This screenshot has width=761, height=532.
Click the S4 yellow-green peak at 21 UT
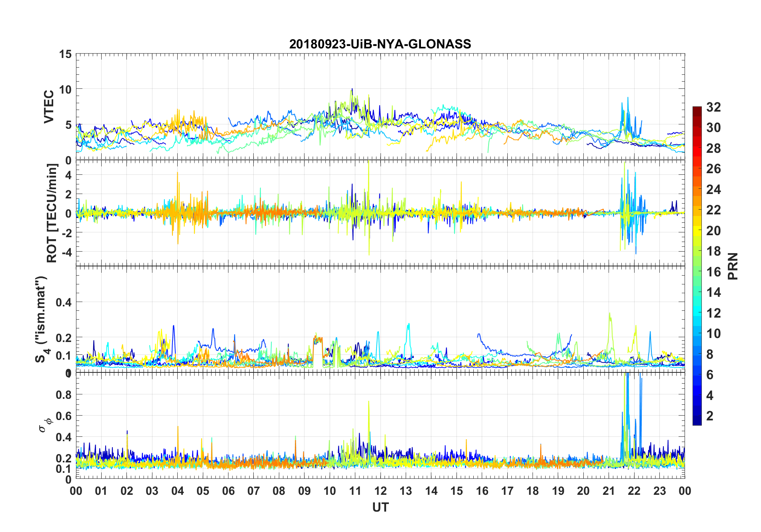(609, 316)
